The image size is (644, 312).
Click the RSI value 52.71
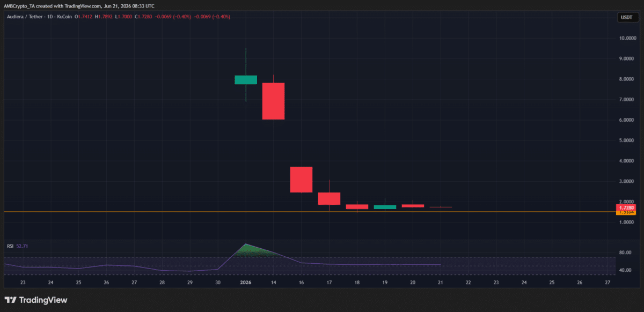pyautogui.click(x=21, y=246)
